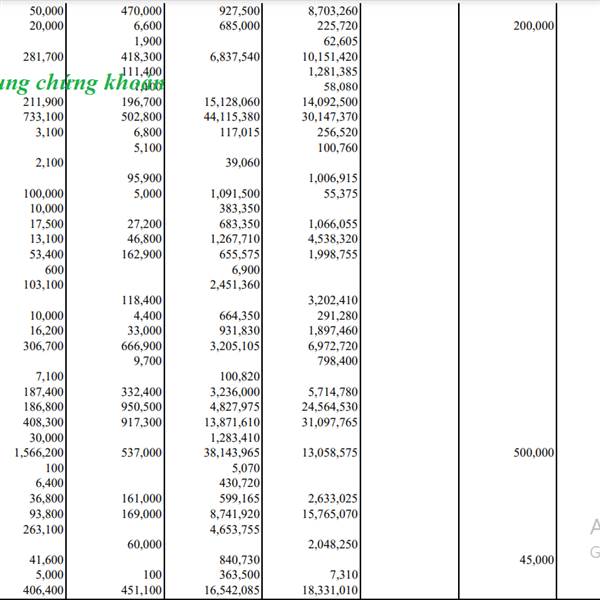Click the 1,998,755 cell

tap(333, 254)
